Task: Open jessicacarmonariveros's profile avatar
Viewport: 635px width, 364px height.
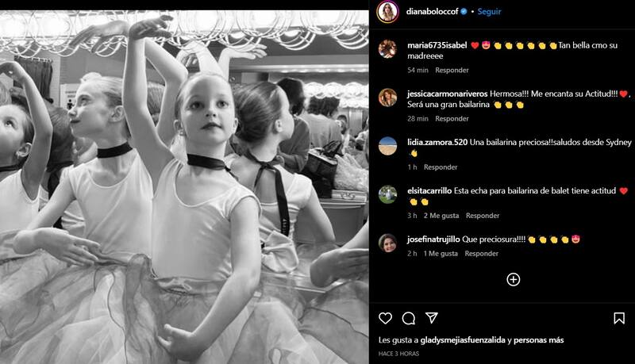Action: 387,98
